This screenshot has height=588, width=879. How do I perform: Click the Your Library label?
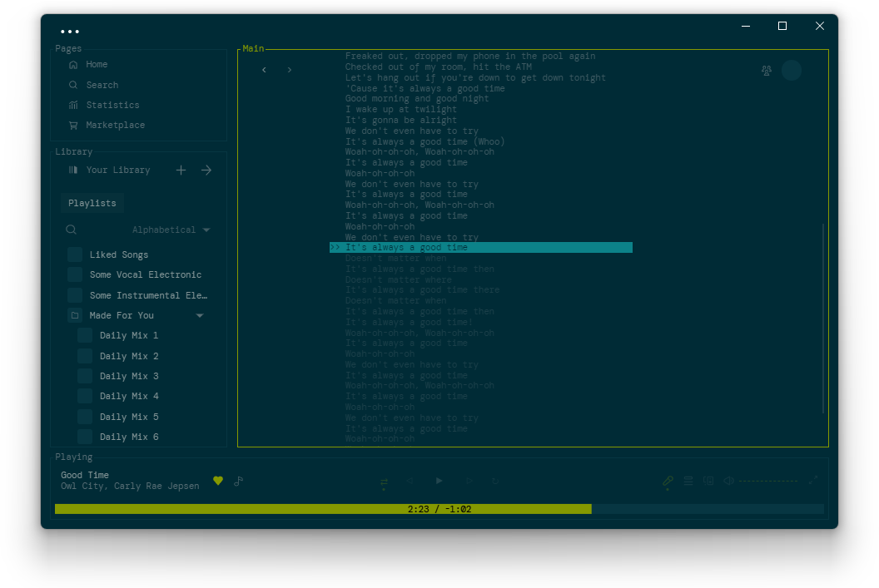118,170
